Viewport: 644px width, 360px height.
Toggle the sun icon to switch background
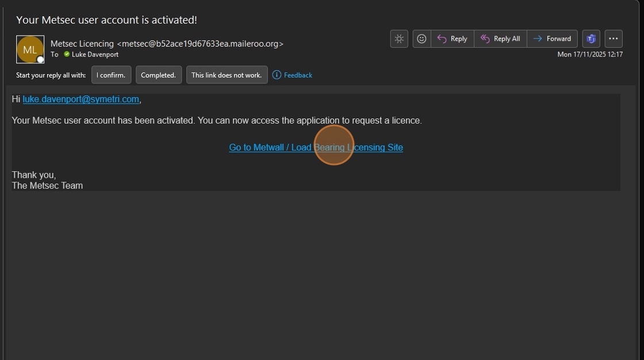(399, 39)
